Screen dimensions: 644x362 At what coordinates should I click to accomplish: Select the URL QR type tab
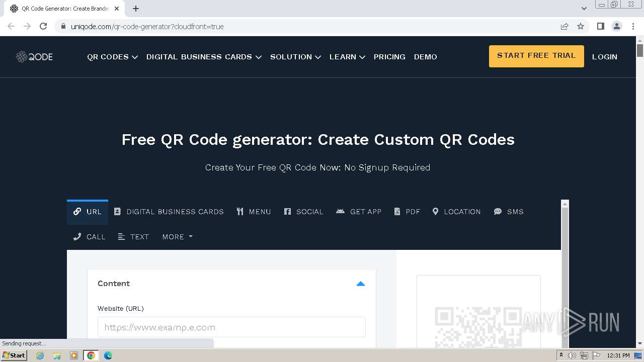click(88, 212)
